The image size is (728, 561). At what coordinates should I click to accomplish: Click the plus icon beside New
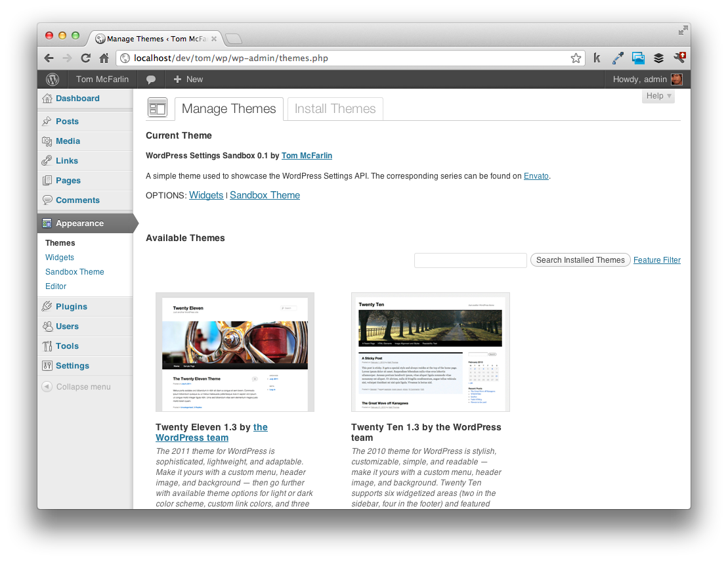[x=177, y=79]
